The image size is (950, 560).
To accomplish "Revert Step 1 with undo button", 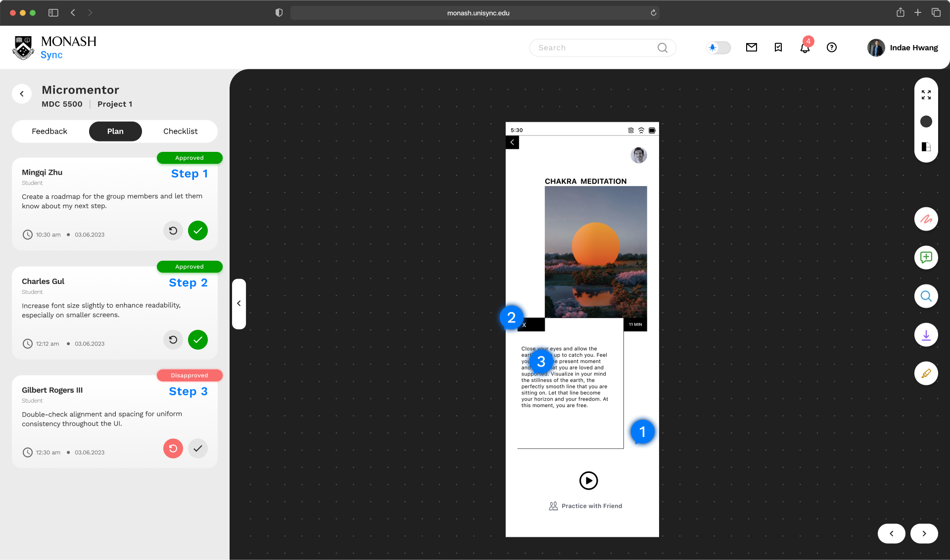I will [173, 231].
